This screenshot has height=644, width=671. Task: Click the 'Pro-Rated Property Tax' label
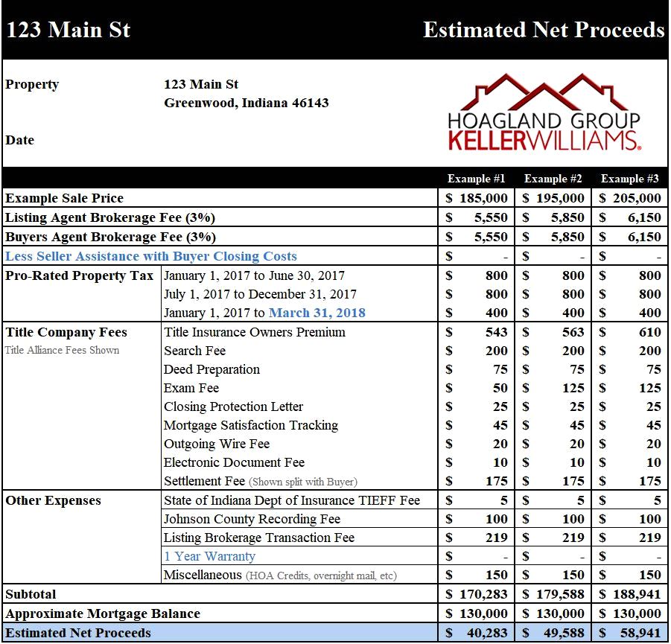pyautogui.click(x=79, y=275)
